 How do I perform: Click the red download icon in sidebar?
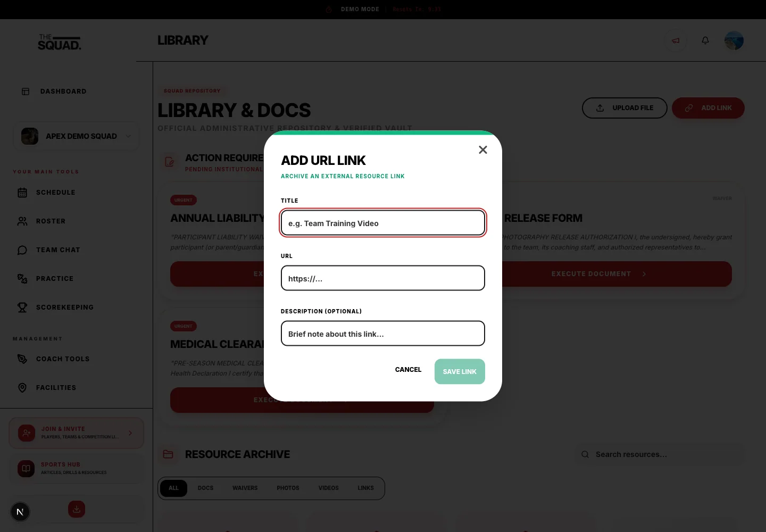click(77, 509)
